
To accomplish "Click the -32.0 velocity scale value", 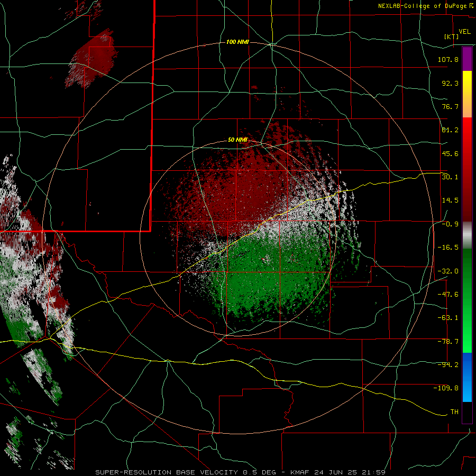I will [448, 271].
